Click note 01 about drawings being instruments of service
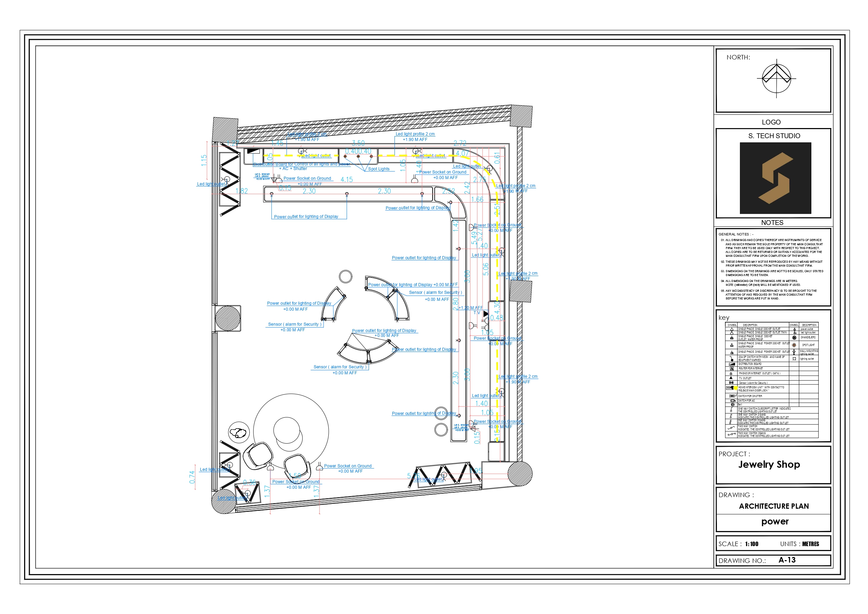 tap(771, 248)
